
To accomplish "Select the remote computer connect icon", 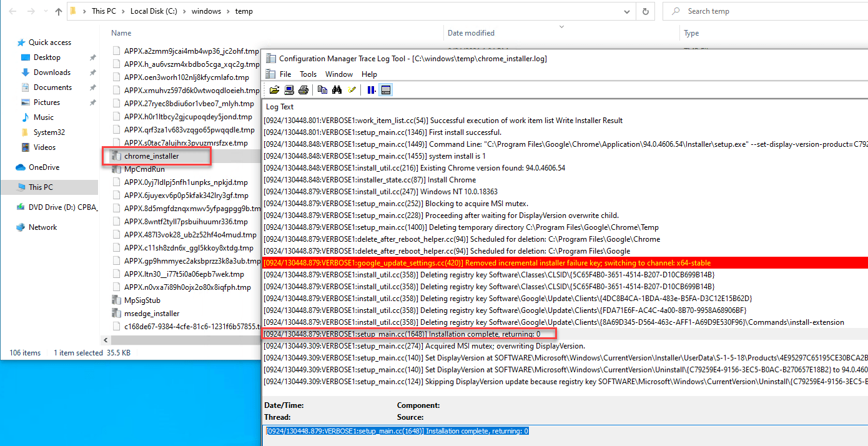I will 289,89.
